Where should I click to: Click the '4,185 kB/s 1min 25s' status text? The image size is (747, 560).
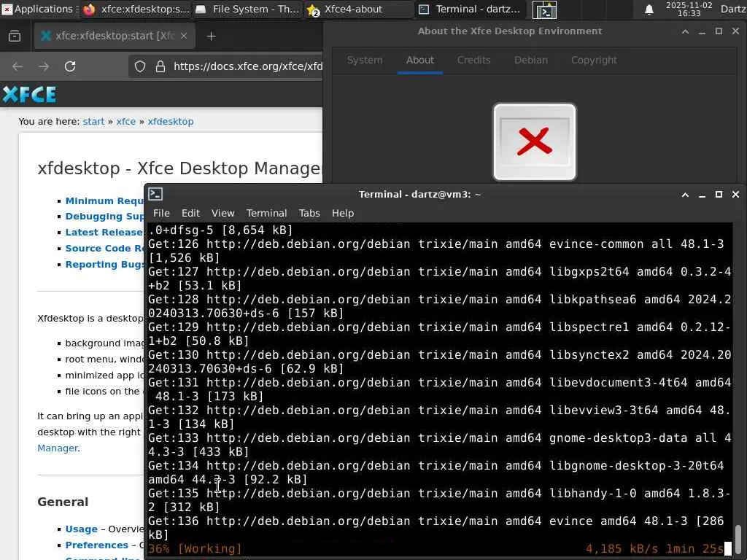coord(654,548)
